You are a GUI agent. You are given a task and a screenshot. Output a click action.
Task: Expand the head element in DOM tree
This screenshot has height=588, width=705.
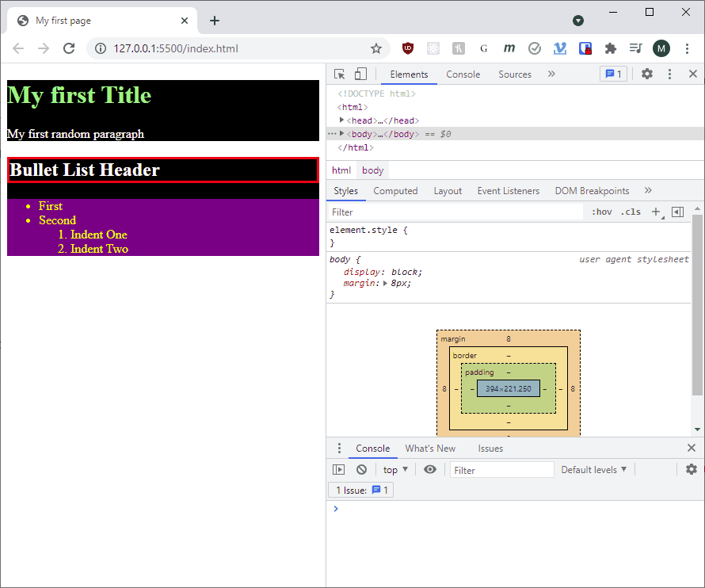pos(342,120)
